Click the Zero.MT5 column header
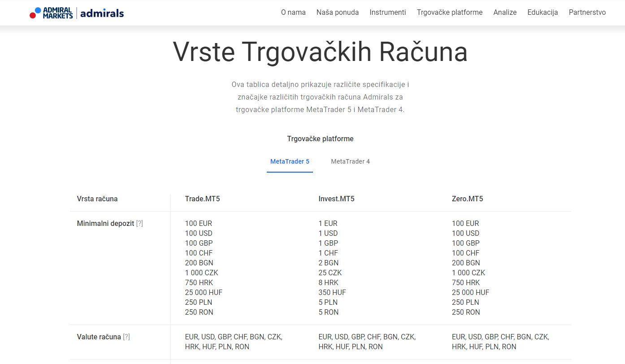 (467, 199)
